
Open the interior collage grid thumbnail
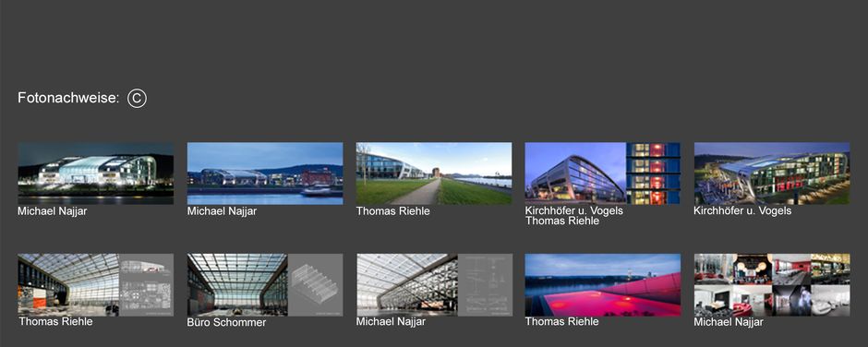coord(772,285)
